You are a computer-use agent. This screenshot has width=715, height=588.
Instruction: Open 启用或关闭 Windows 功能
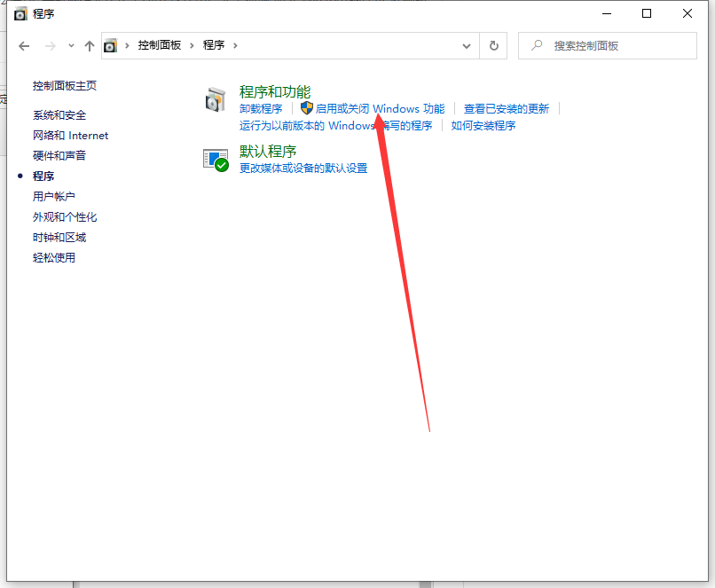(380, 109)
